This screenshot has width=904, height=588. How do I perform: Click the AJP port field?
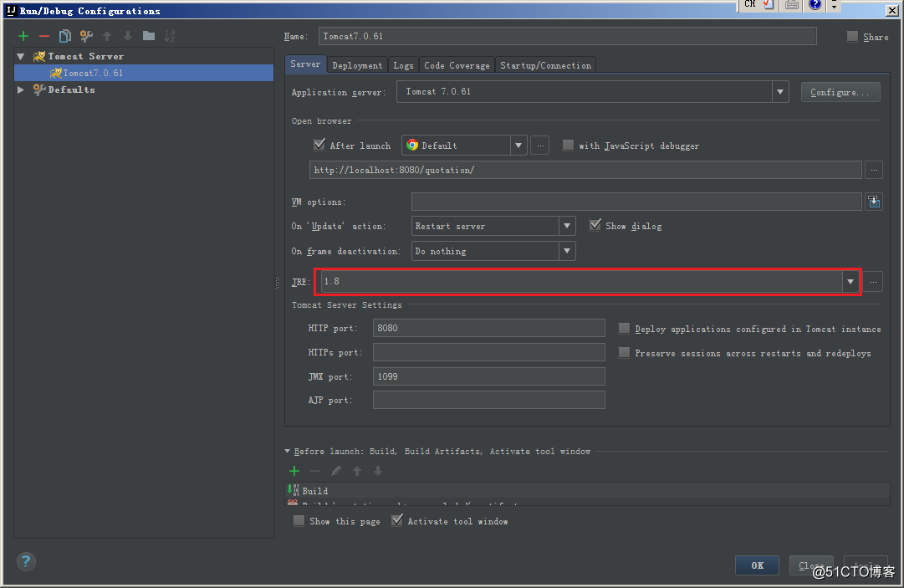tap(489, 400)
